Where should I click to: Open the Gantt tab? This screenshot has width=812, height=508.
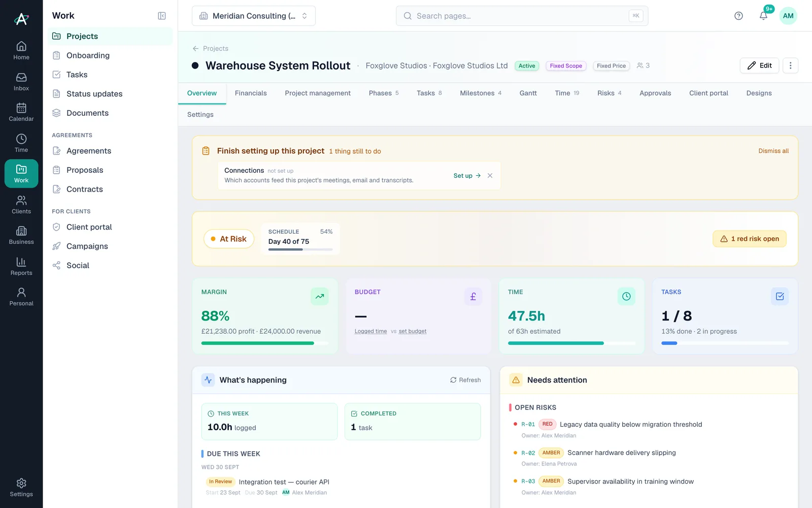point(528,93)
